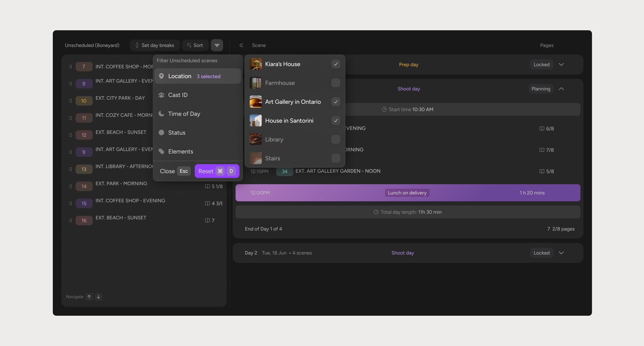Collapse the Planning shoot day chevron
Viewport: 644px width, 346px height.
point(561,89)
